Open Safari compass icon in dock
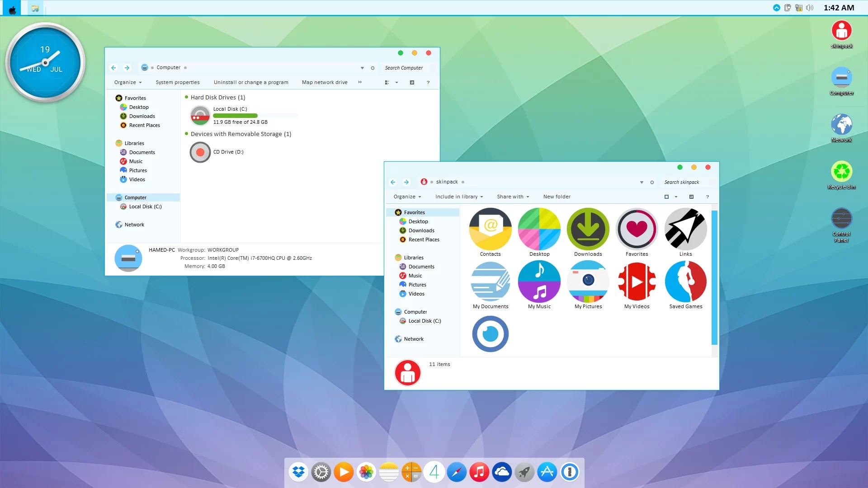Screen dimensions: 868x488 (x=457, y=472)
